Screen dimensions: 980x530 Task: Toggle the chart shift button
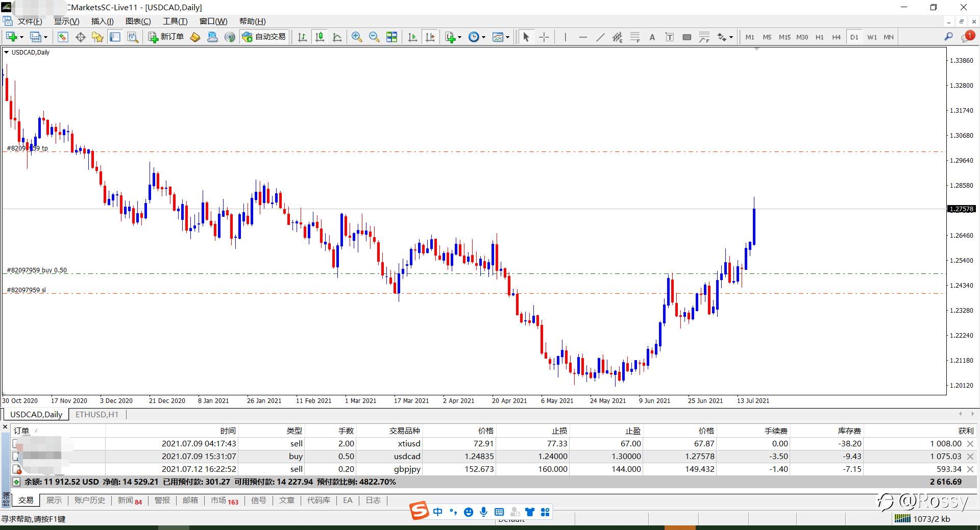pos(430,37)
